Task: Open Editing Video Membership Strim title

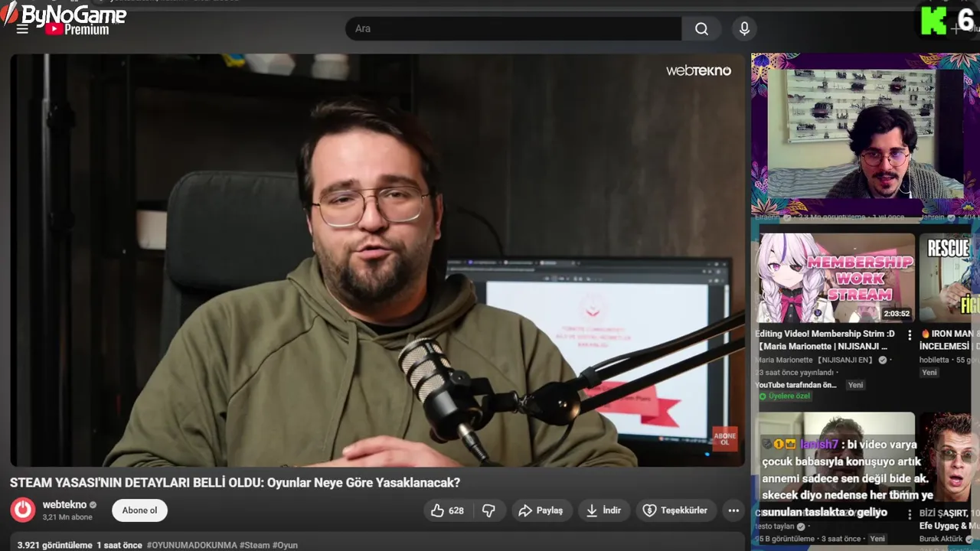Action: (x=825, y=340)
